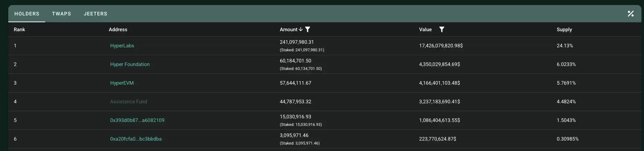Select value 223,770,624.87$

(x=438, y=139)
